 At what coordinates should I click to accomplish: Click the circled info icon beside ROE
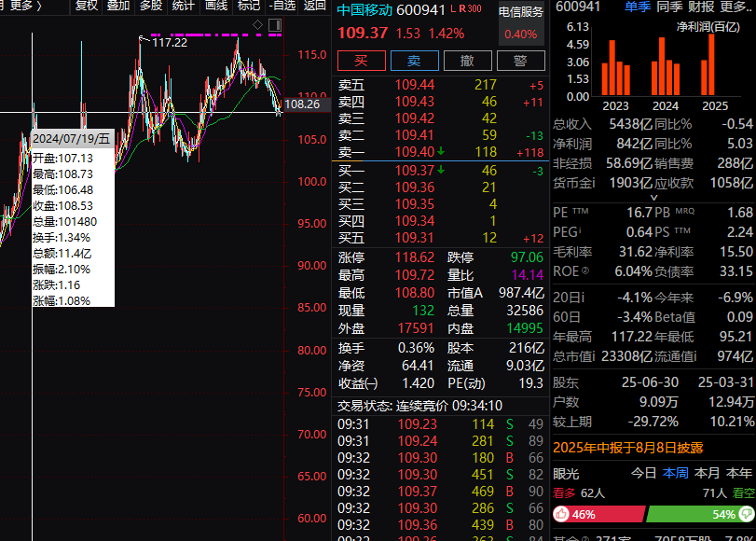[584, 270]
